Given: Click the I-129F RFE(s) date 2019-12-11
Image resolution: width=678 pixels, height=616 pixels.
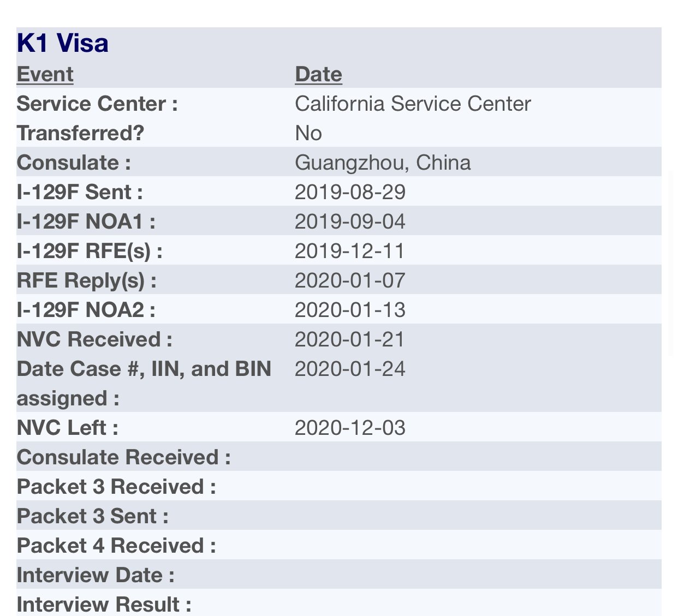Looking at the screenshot, I should pyautogui.click(x=350, y=251).
